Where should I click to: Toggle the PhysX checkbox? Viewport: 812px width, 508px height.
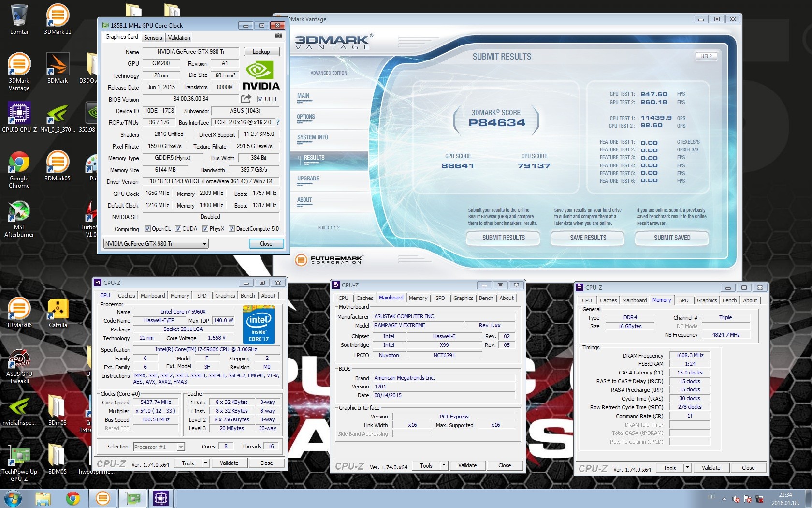[205, 229]
